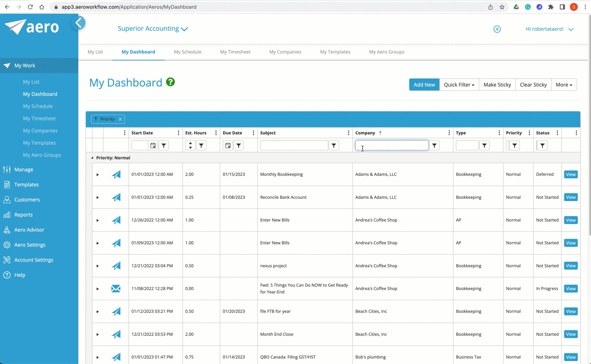Open the Status column menu dots

pos(557,133)
